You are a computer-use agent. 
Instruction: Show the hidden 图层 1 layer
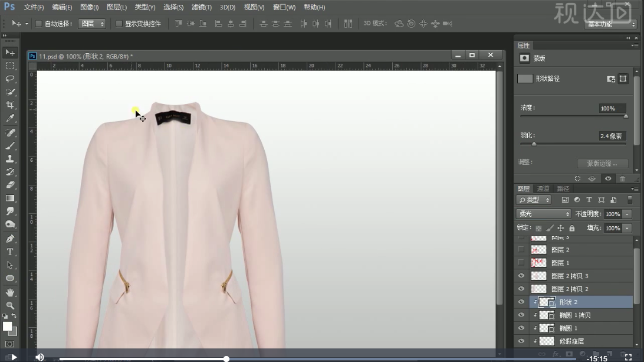coord(521,262)
